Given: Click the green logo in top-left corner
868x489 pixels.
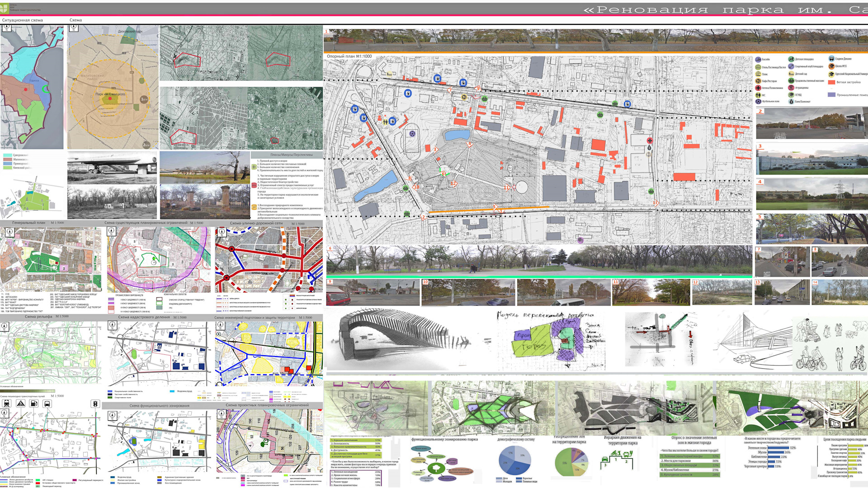Looking at the screenshot, I should click(4, 9).
